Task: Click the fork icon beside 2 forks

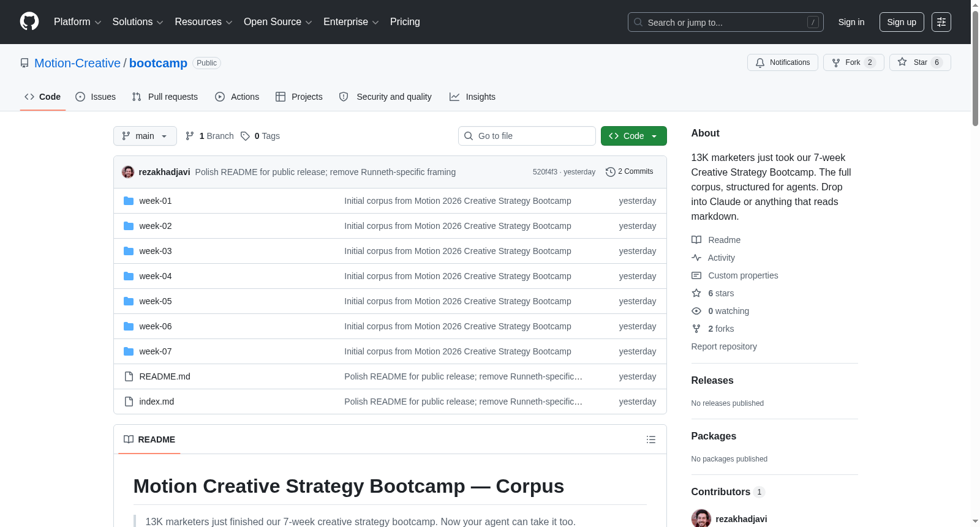Action: tap(696, 329)
